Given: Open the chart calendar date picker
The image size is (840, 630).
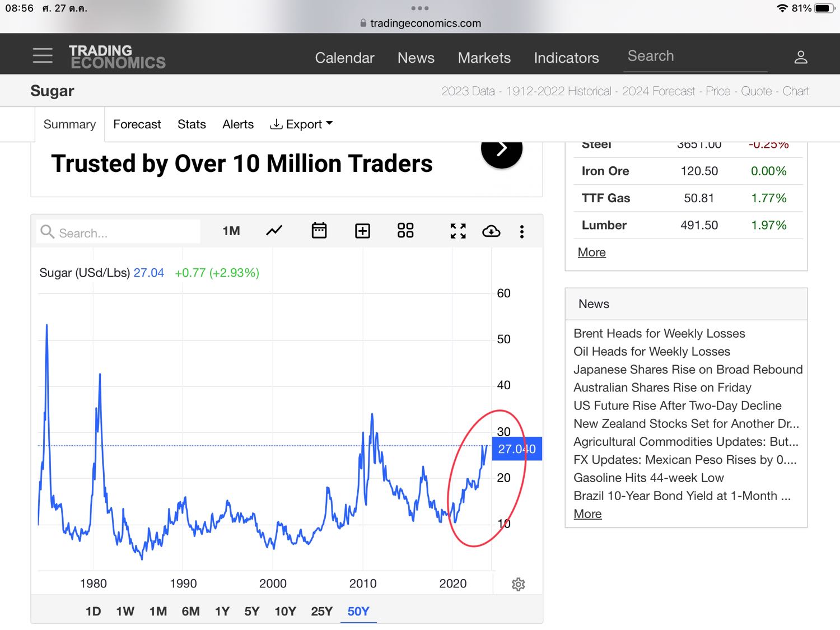Looking at the screenshot, I should pos(319,231).
